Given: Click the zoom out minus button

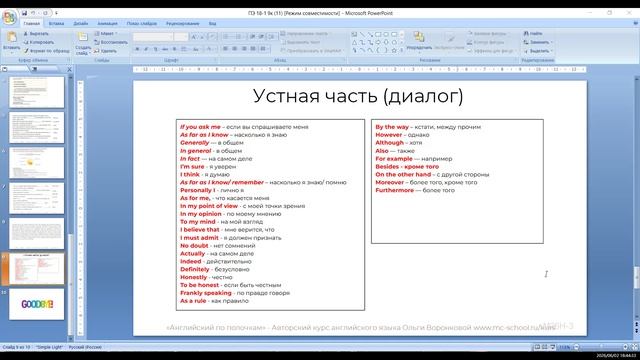Looking at the screenshot, I should point(576,347).
